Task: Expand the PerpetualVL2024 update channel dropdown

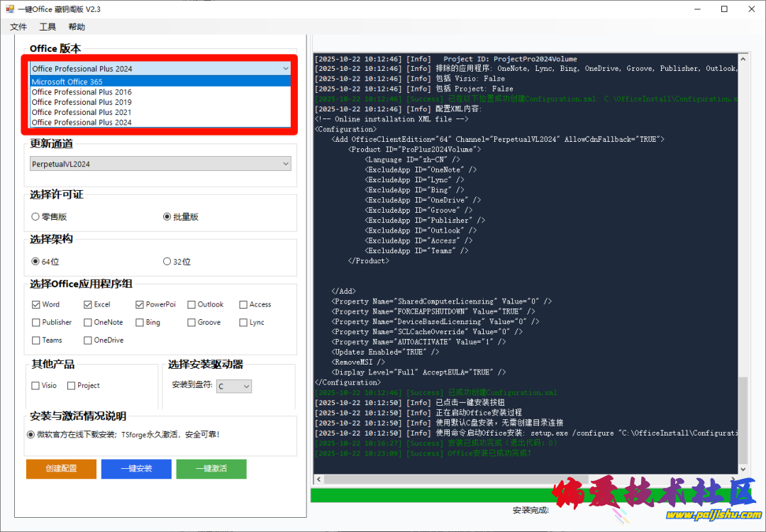Action: pyautogui.click(x=160, y=164)
